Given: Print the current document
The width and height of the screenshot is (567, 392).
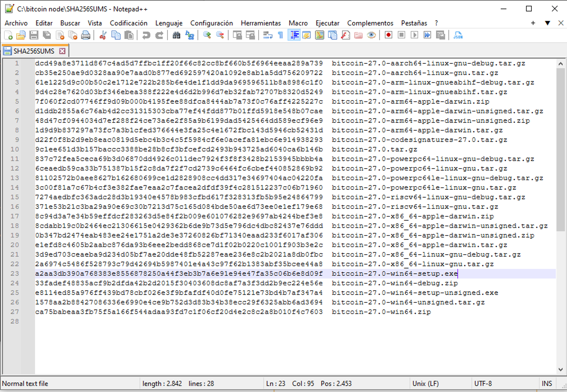Looking at the screenshot, I should tap(86, 35).
